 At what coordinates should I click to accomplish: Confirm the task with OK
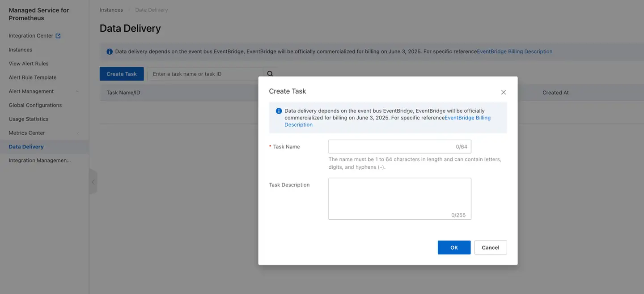click(454, 247)
